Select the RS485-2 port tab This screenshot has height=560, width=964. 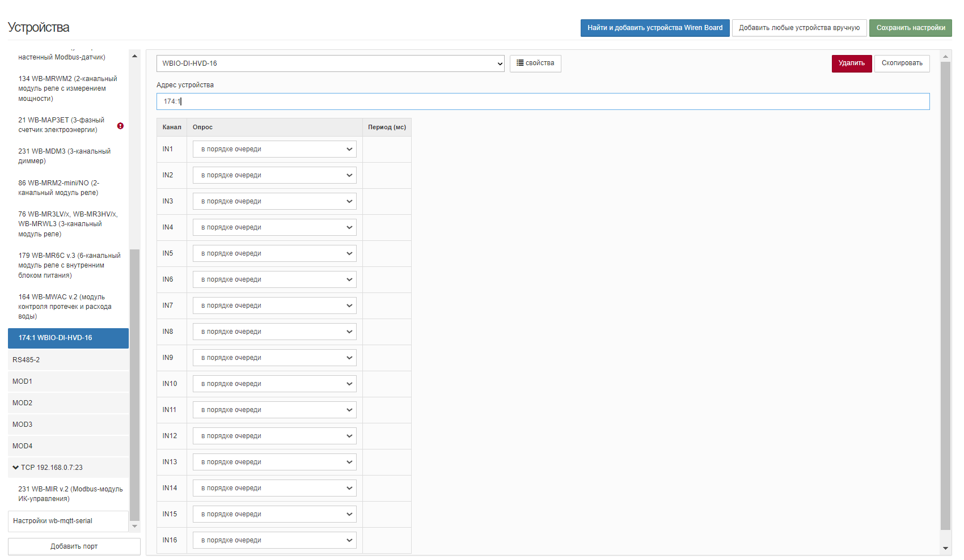[68, 360]
